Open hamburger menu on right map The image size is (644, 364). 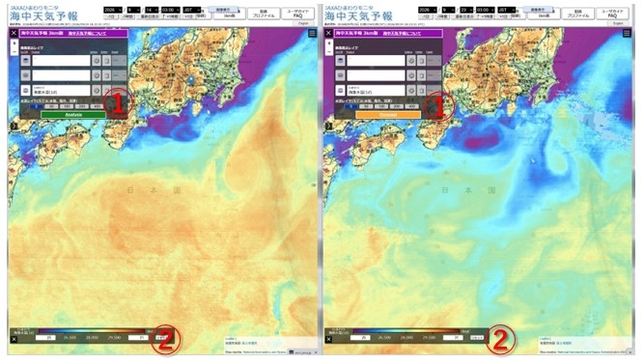pyautogui.click(x=627, y=33)
